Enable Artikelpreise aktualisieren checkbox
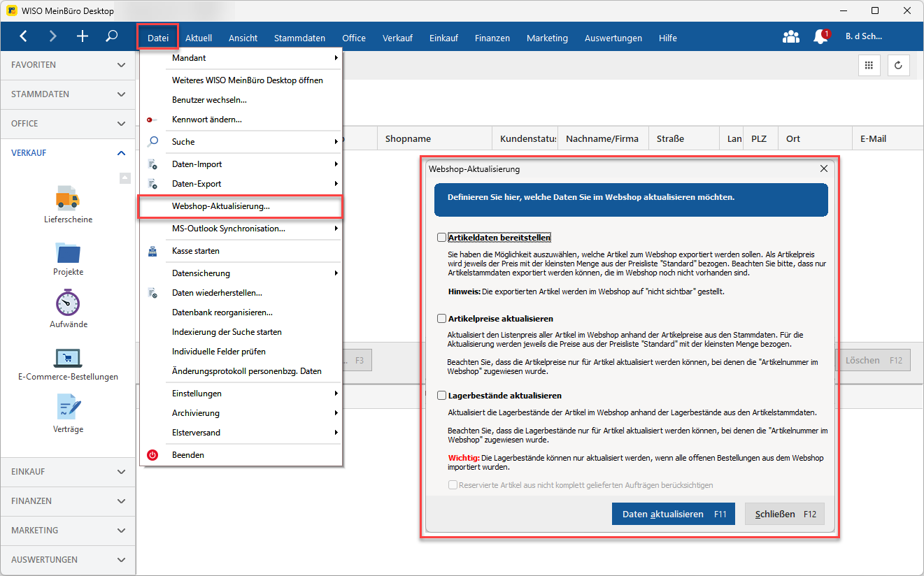 pyautogui.click(x=441, y=319)
